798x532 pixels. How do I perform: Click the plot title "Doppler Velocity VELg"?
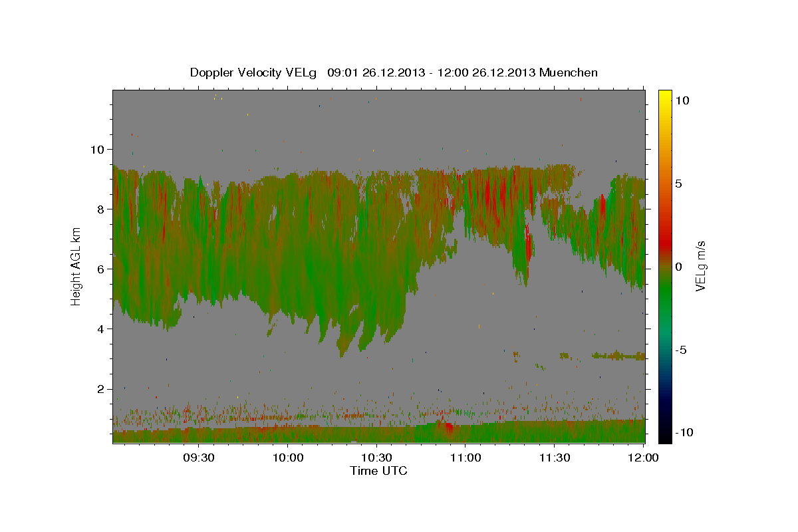point(253,72)
